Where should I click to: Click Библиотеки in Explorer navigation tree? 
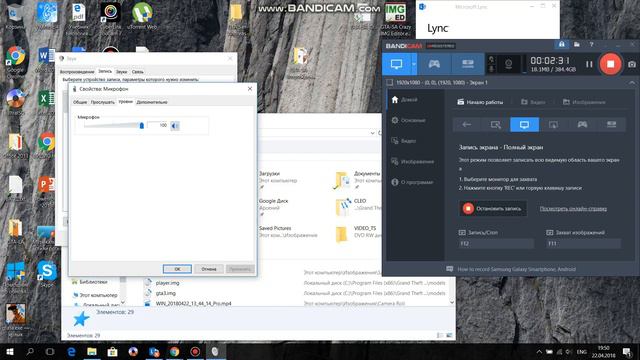coord(93,282)
